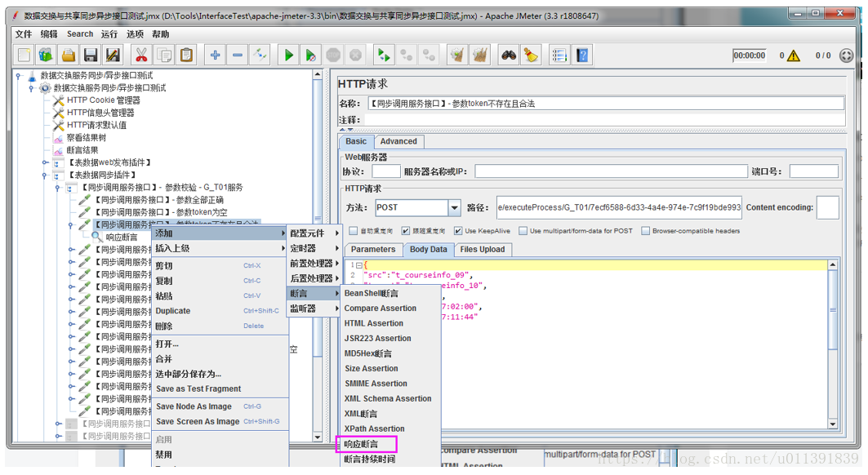The width and height of the screenshot is (868, 475).
Task: Reset search with yellow brush icon
Action: [x=531, y=55]
